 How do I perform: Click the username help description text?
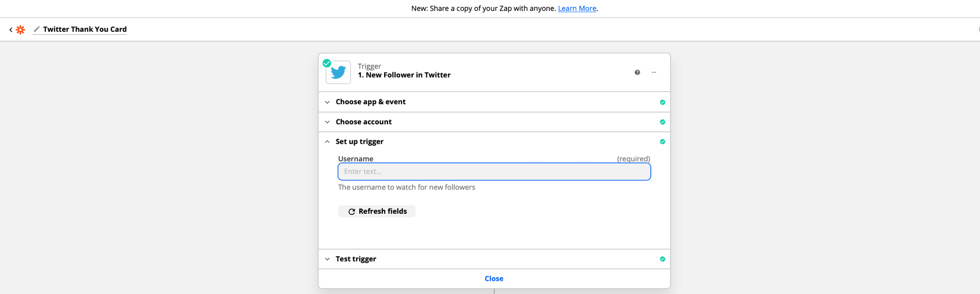coord(407,187)
